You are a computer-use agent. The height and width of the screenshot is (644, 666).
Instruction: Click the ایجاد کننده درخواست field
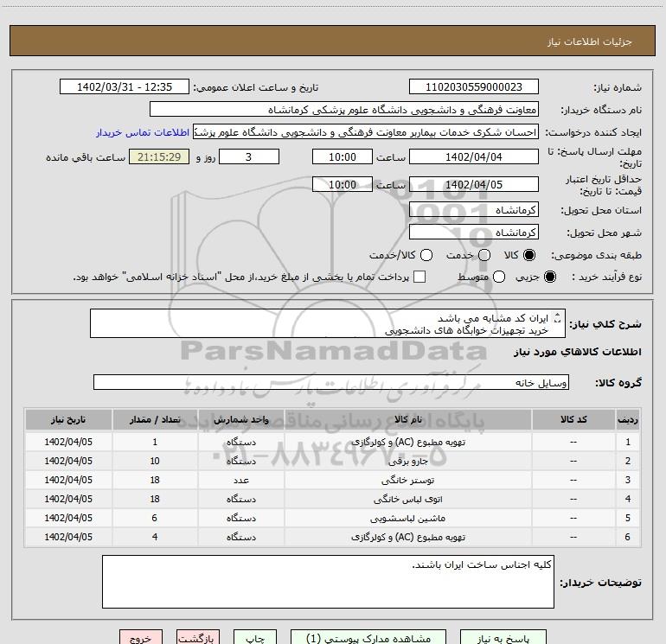pyautogui.click(x=366, y=132)
